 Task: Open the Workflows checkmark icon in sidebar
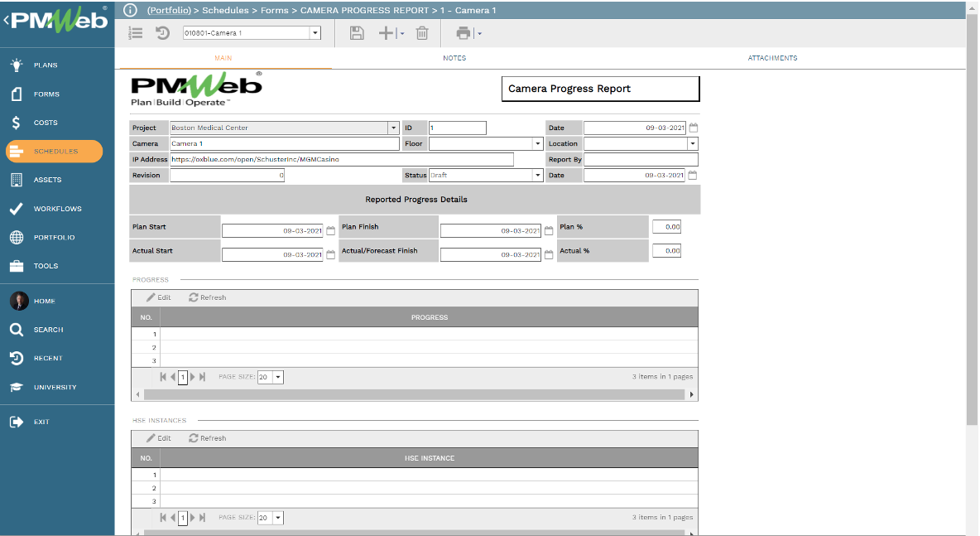click(17, 208)
